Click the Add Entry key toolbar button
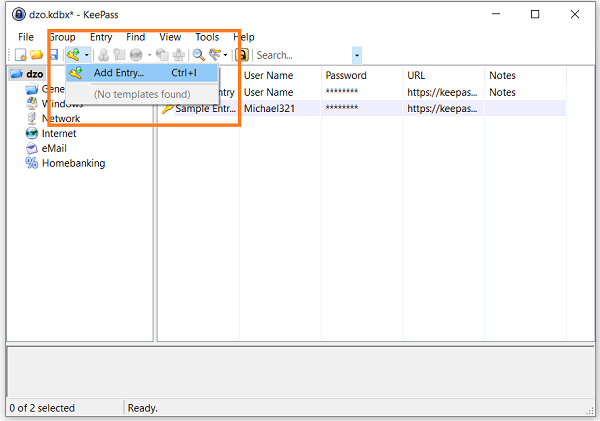Viewport: 600px width, 421px height. point(73,55)
